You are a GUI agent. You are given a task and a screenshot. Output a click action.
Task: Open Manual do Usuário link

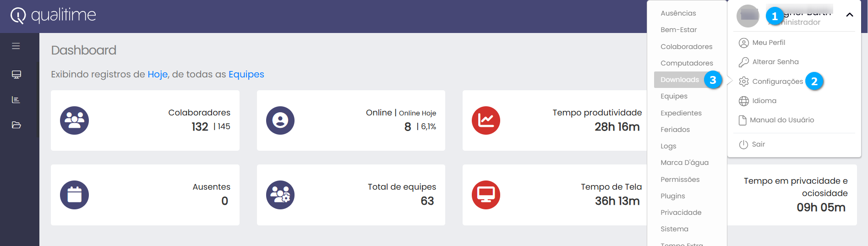coord(781,120)
